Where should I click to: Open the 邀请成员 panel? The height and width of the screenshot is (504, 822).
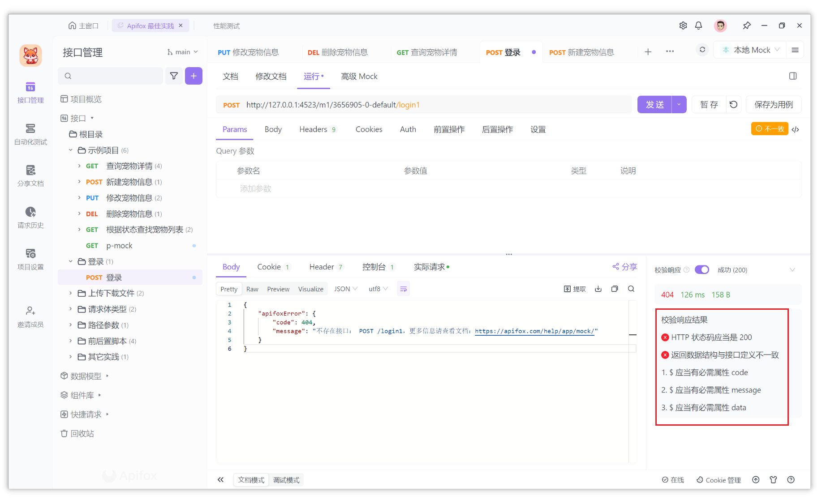pos(30,317)
